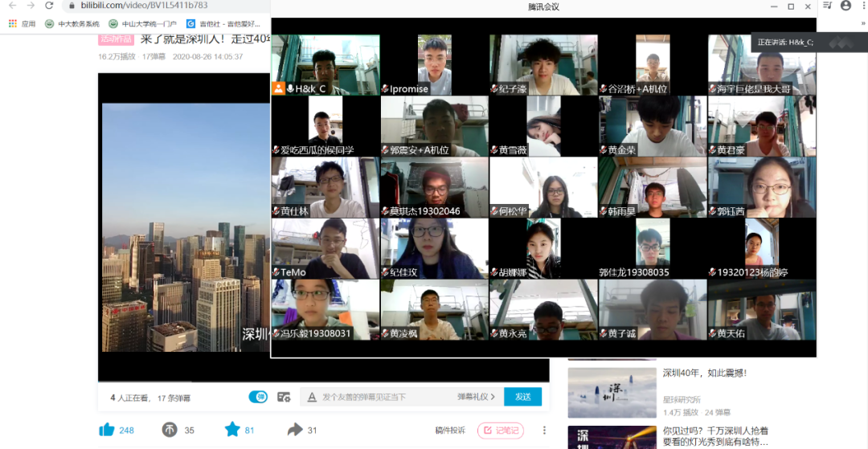Open the Chrome profile avatar icon
868x449 pixels.
coord(845,6)
